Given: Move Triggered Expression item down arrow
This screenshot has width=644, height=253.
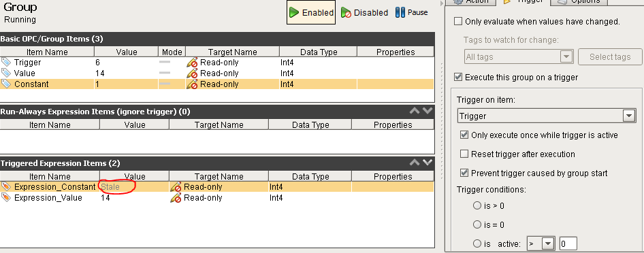Looking at the screenshot, I should pos(428,163).
